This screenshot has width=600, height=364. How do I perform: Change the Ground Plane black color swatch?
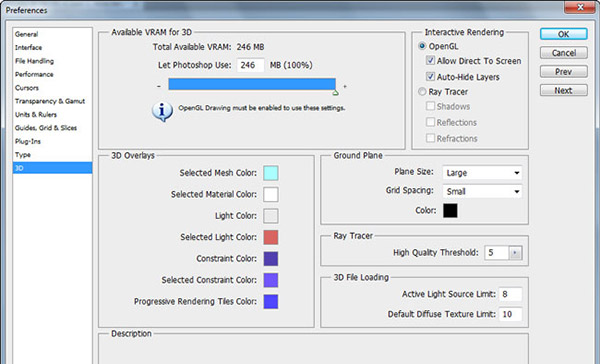450,211
